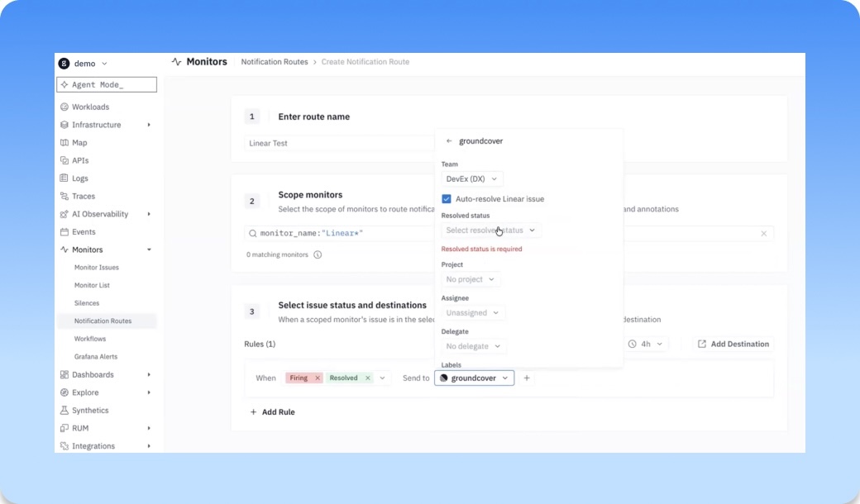The image size is (860, 504).
Task: Click the Workloads sidebar icon
Action: click(64, 107)
